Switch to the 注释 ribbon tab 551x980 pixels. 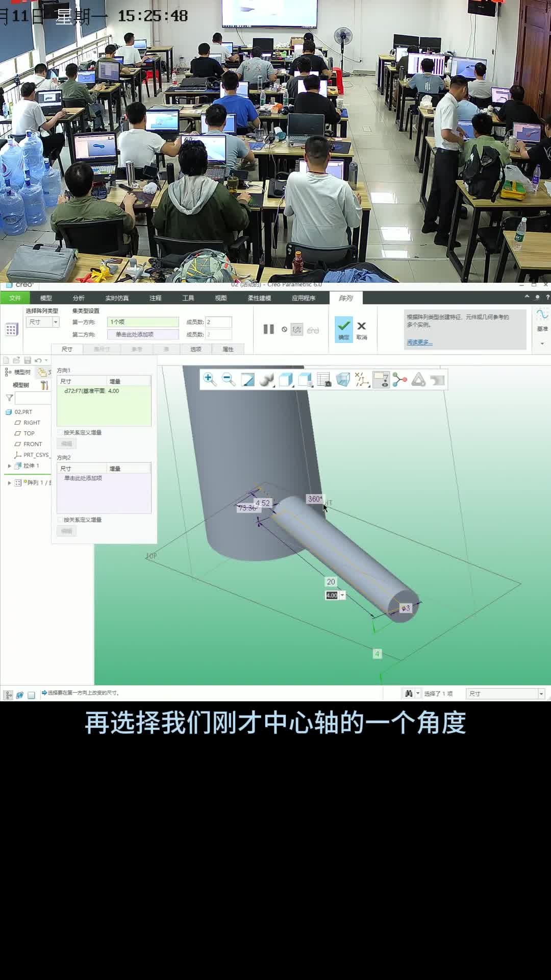coord(156,298)
